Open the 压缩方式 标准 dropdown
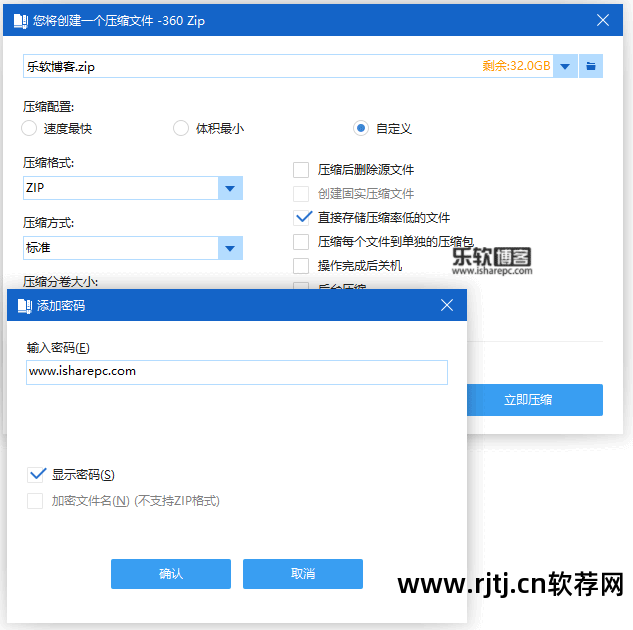633x630 pixels. click(133, 248)
